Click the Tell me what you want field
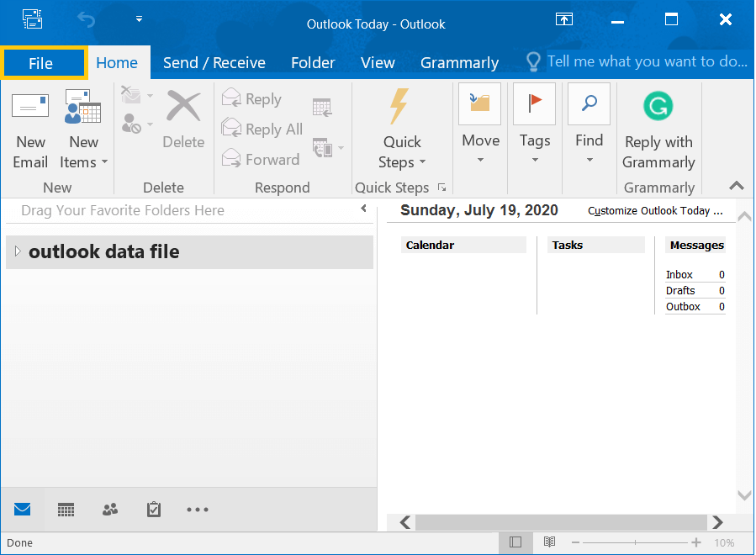 (647, 61)
